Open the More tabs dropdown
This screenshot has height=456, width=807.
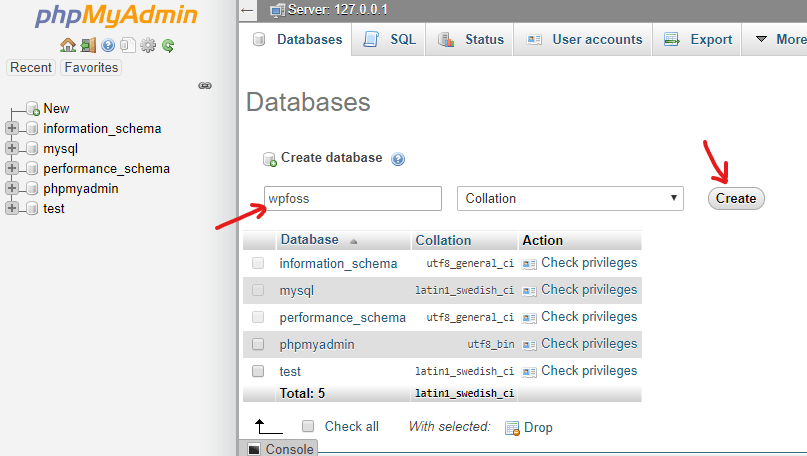click(776, 39)
